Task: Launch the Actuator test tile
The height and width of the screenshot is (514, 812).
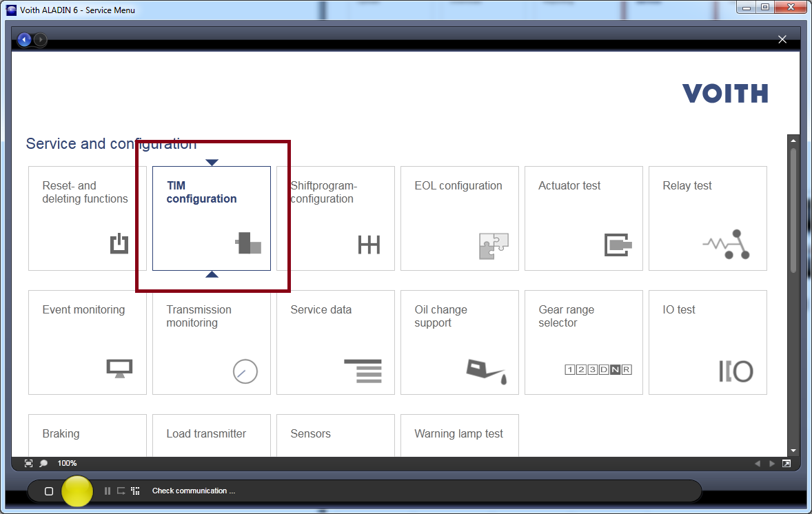Action: (584, 218)
